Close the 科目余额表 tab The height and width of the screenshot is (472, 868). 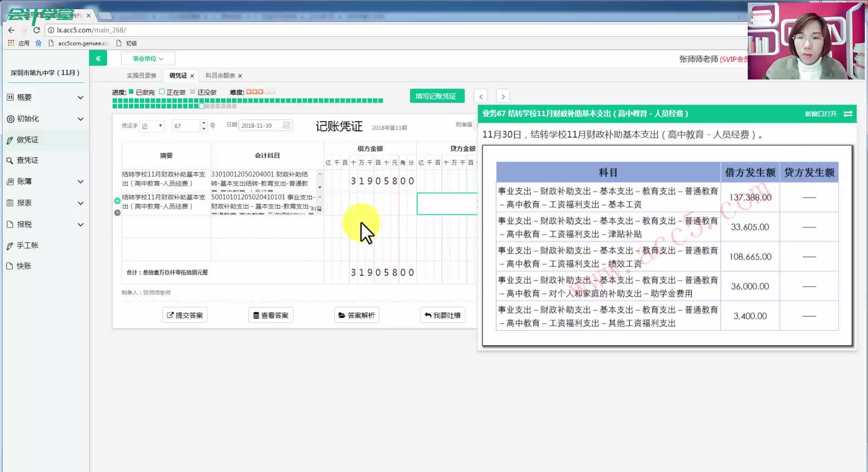[240, 76]
